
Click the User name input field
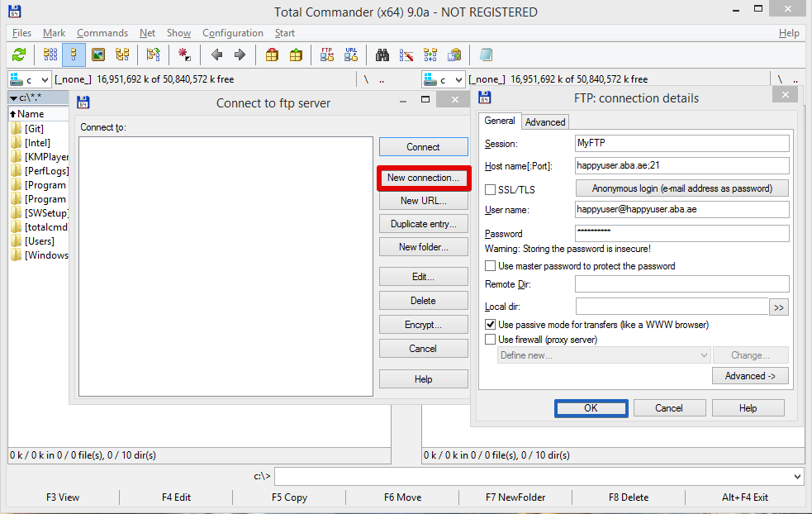point(682,209)
